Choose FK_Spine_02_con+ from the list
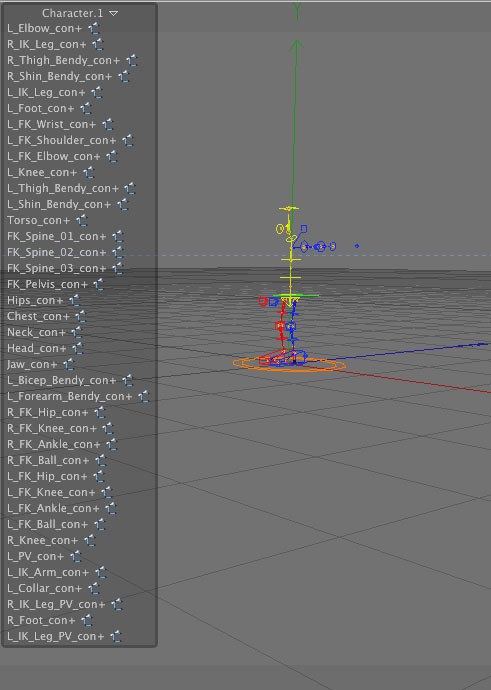The width and height of the screenshot is (491, 690). (56, 252)
